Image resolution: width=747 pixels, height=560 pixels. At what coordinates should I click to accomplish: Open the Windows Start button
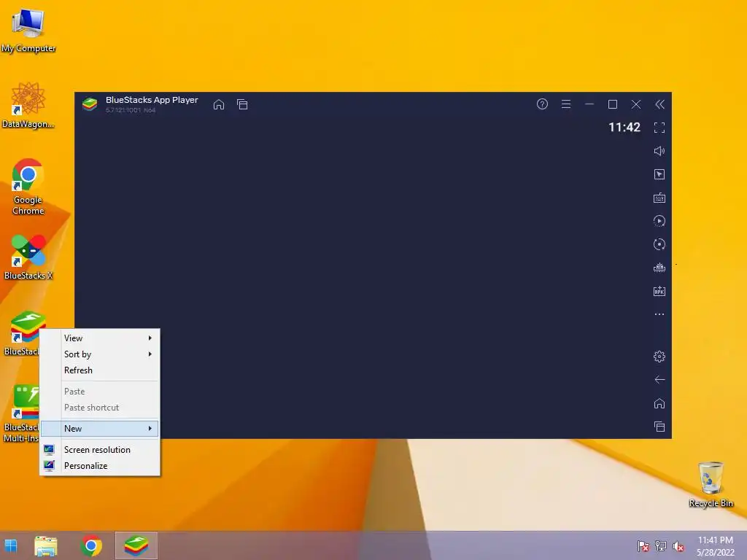click(x=11, y=545)
